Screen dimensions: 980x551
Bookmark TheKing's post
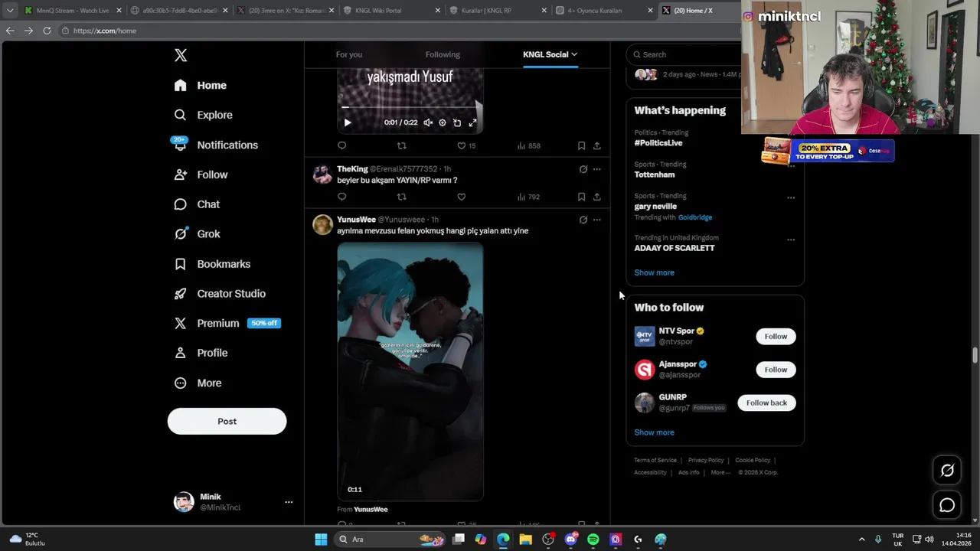581,197
